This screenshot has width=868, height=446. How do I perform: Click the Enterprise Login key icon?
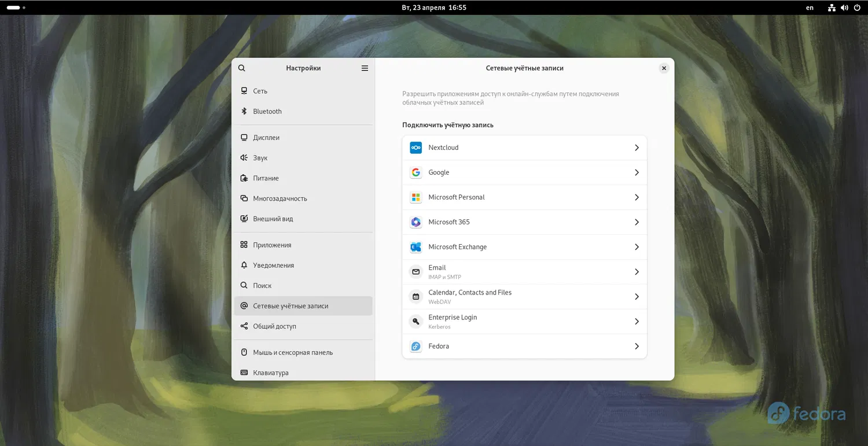[415, 322]
